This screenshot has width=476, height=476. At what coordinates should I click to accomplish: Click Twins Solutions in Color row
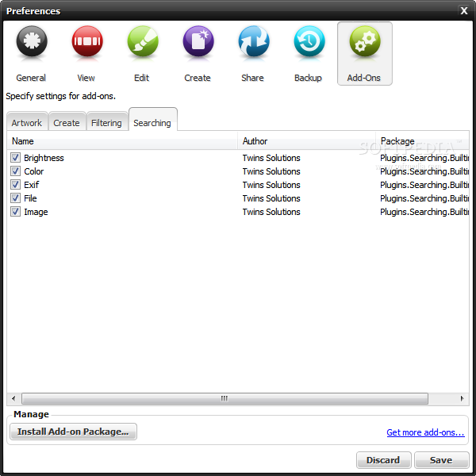pyautogui.click(x=271, y=171)
